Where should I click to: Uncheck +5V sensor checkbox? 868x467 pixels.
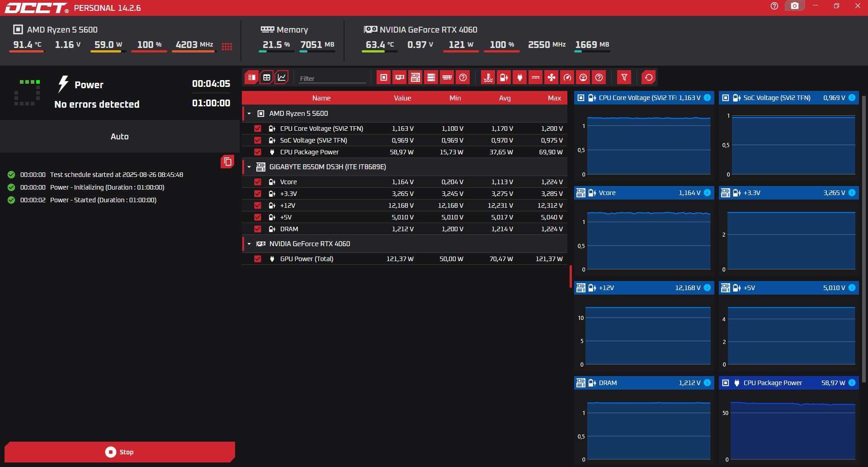tap(258, 217)
